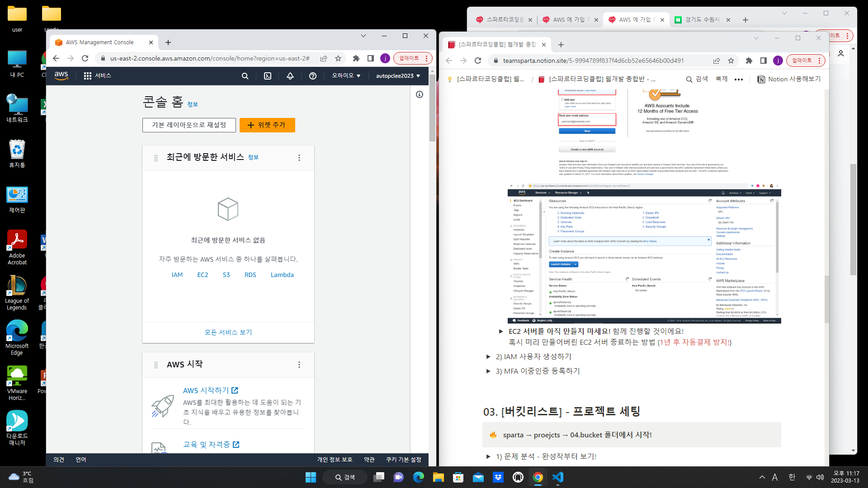
Task: Open extensions puzzle icon in AWS window
Action: pos(356,58)
